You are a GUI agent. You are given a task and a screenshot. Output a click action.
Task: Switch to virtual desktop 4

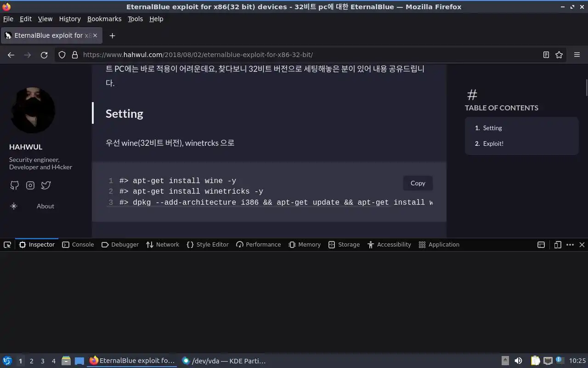[x=53, y=361]
